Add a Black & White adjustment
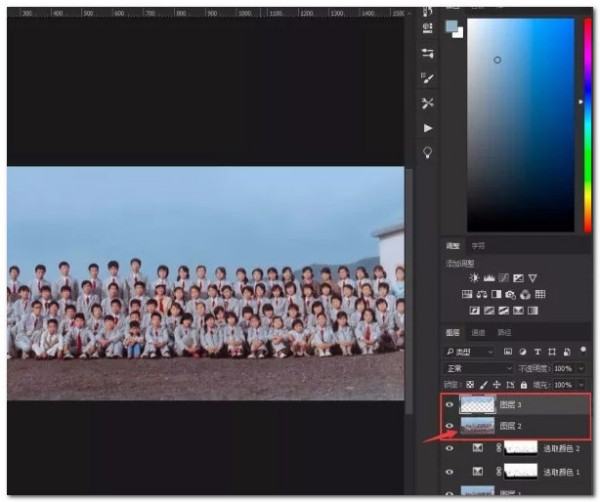600x502 pixels. tap(496, 294)
